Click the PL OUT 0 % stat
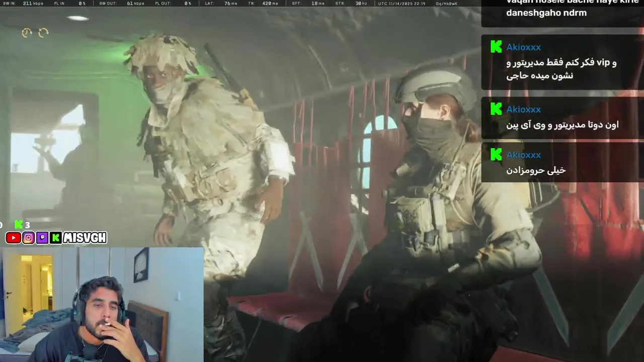Image resolution: width=644 pixels, height=362 pixels. [173, 3]
